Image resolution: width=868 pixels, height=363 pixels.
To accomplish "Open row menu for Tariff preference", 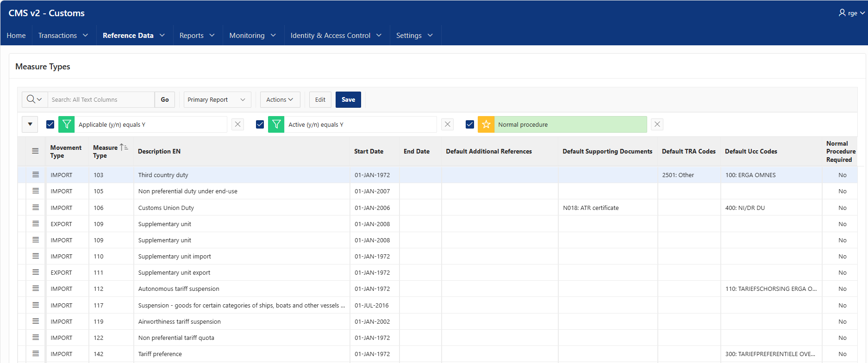I will pyautogui.click(x=36, y=354).
